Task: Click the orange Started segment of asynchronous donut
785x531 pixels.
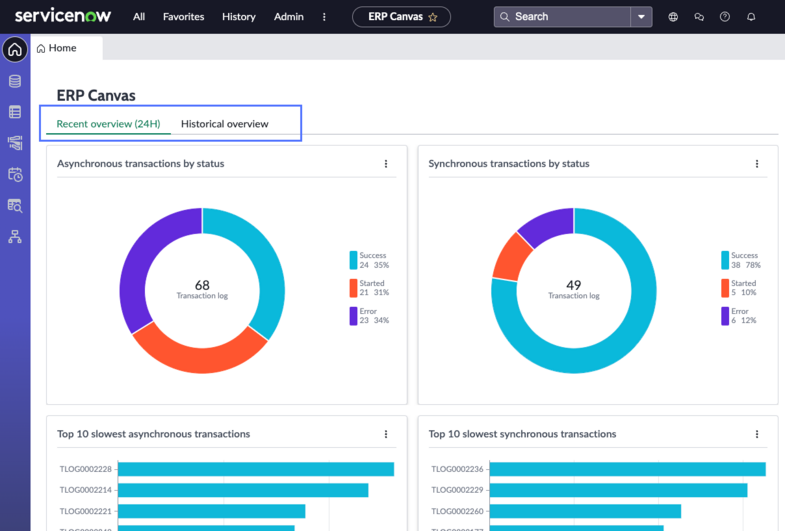Action: (200, 359)
